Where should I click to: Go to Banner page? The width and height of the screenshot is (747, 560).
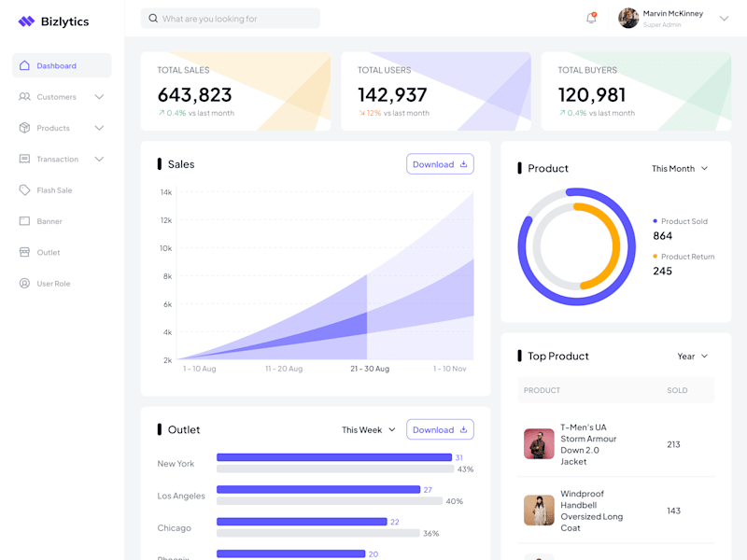coord(62,221)
